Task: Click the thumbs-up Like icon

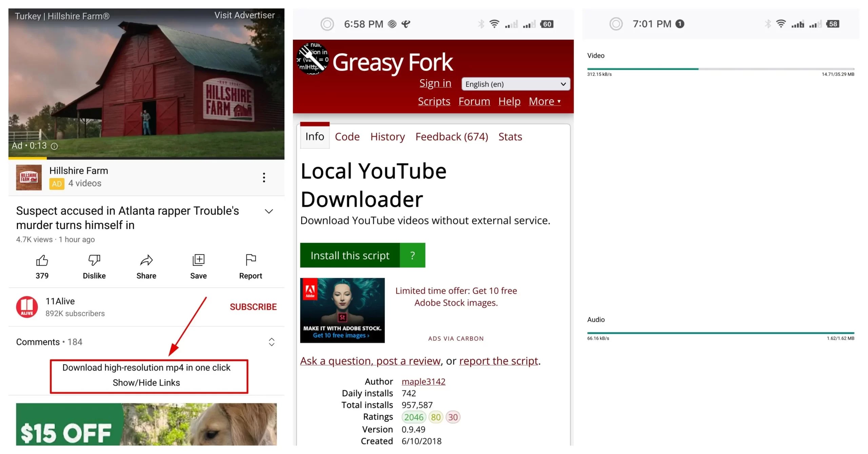Action: [x=42, y=260]
